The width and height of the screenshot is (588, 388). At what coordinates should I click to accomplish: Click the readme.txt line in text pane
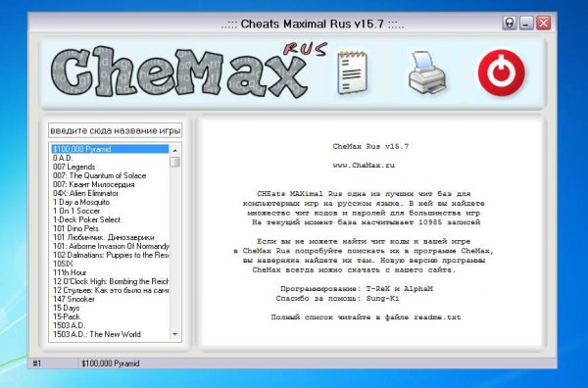(366, 317)
